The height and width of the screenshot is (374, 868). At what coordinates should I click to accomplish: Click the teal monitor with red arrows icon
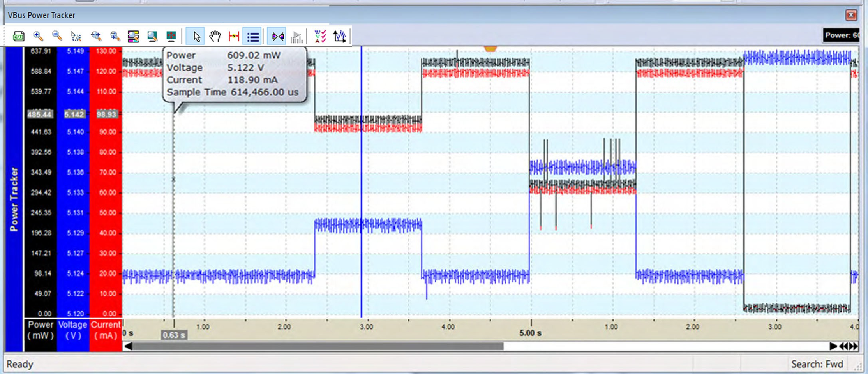pyautogui.click(x=171, y=37)
